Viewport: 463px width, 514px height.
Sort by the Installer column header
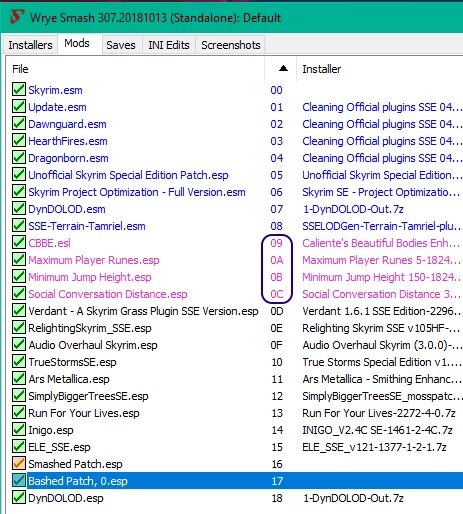(322, 69)
